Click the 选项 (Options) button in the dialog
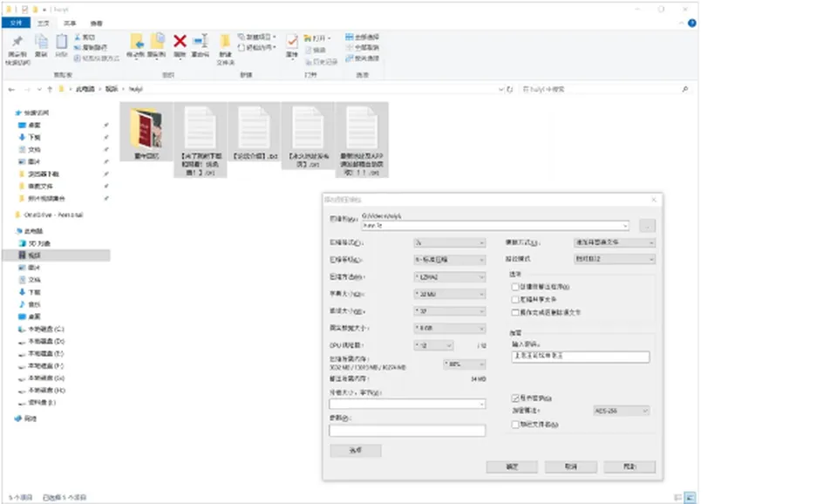The width and height of the screenshot is (837, 504). tap(356, 451)
